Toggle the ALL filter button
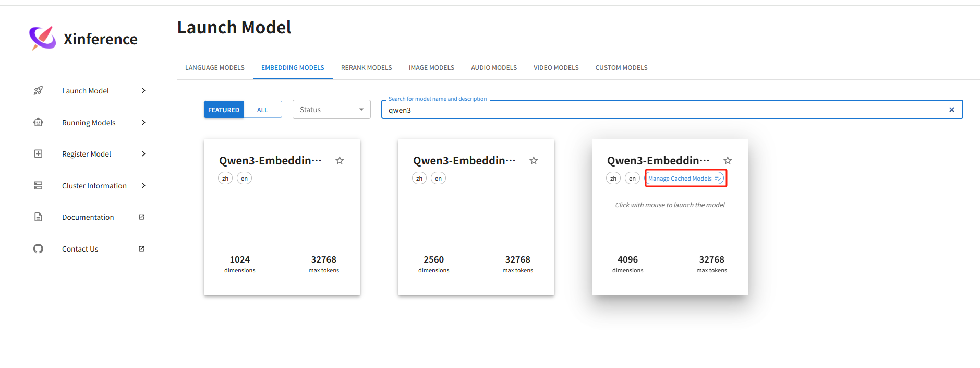Screen dimensions: 980x368 point(262,110)
